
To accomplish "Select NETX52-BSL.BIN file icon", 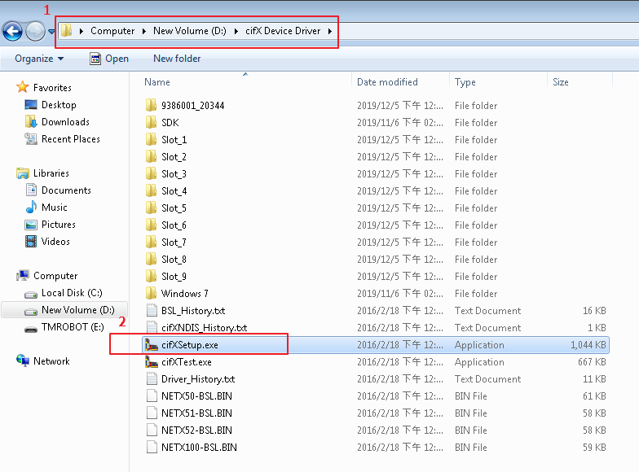I will pos(152,430).
